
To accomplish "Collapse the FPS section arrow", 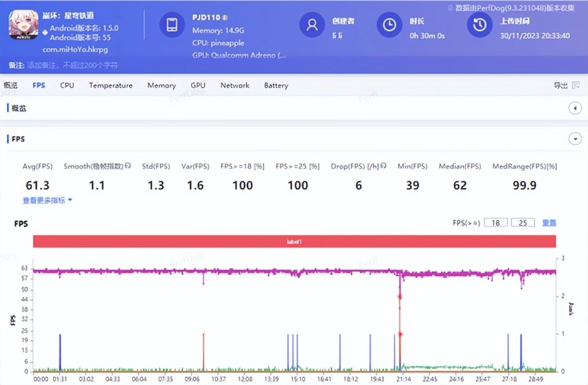I will point(575,139).
